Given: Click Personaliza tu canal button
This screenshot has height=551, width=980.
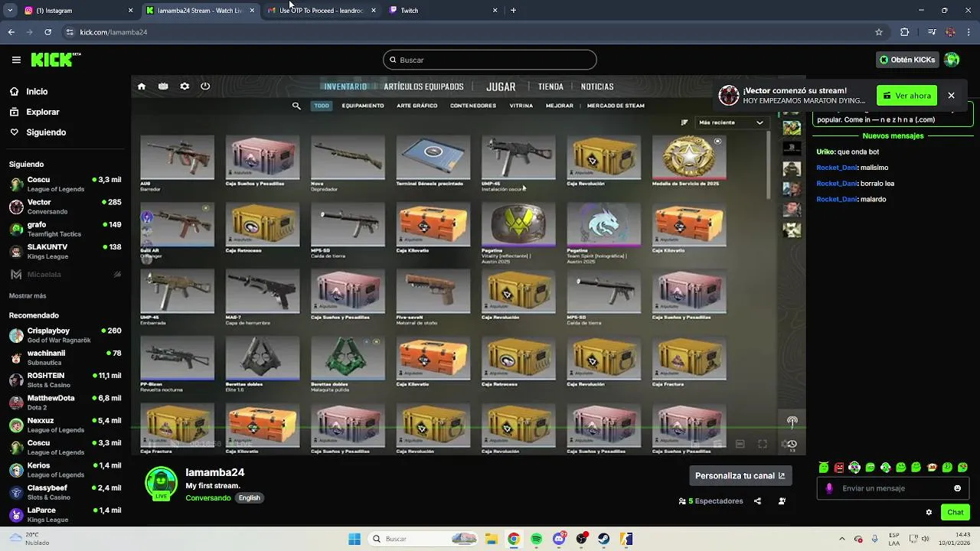Looking at the screenshot, I should click(740, 475).
